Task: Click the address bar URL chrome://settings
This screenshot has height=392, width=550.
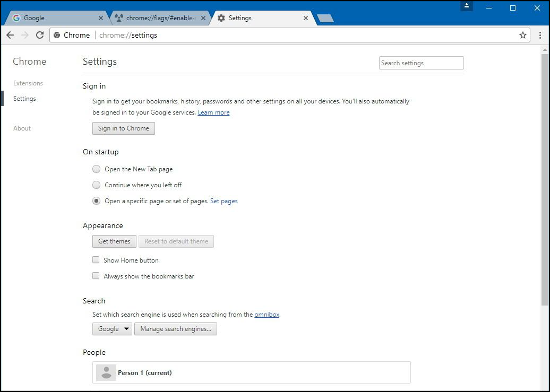Action: point(128,35)
